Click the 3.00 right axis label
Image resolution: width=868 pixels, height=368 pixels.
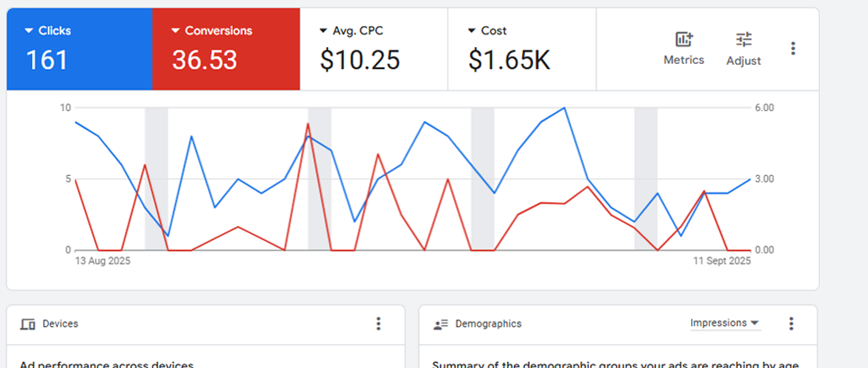(764, 179)
